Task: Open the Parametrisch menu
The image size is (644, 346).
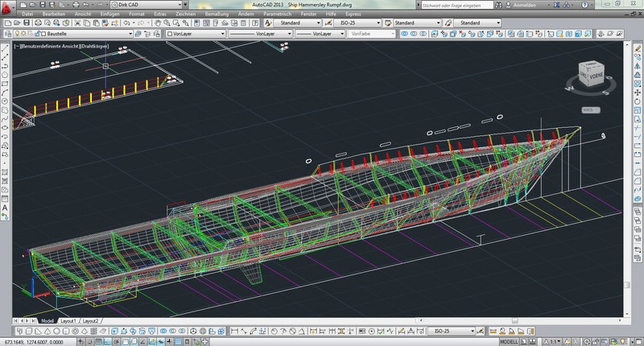Action: point(277,14)
